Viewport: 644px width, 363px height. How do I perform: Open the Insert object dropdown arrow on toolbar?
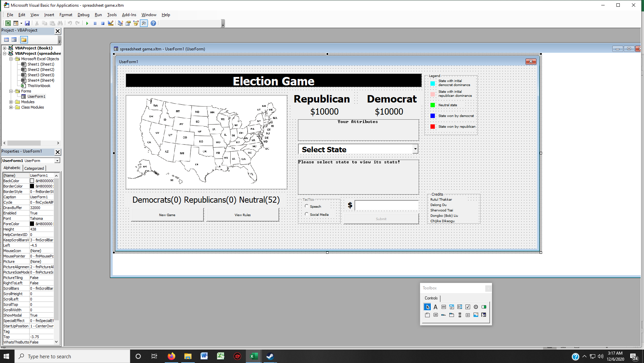[21, 23]
